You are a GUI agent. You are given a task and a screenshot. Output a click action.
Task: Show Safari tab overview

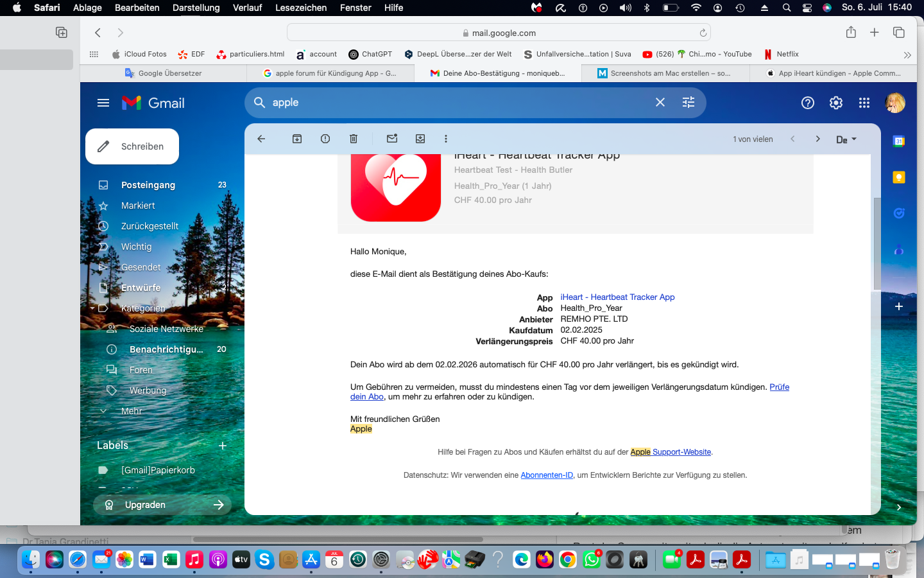(x=899, y=32)
